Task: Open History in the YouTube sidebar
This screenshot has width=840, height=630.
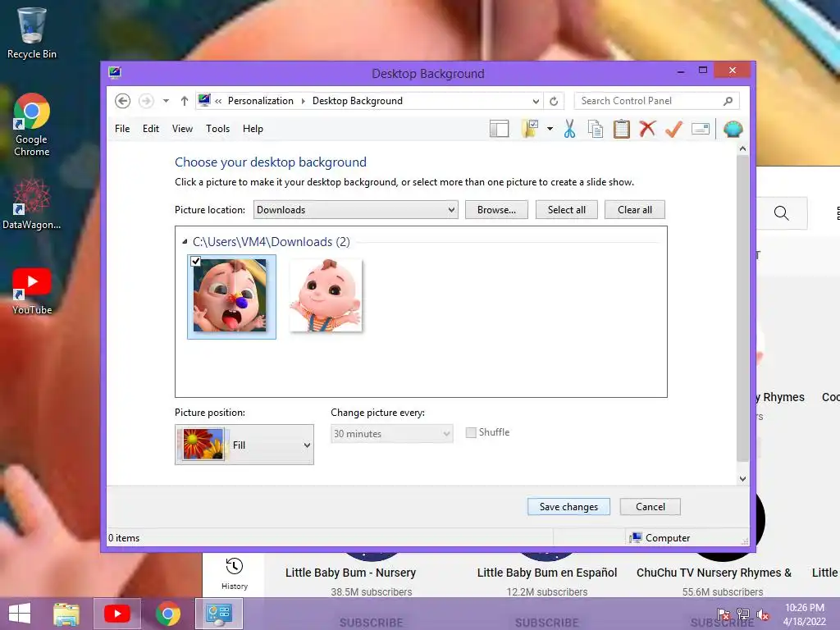Action: pyautogui.click(x=234, y=573)
